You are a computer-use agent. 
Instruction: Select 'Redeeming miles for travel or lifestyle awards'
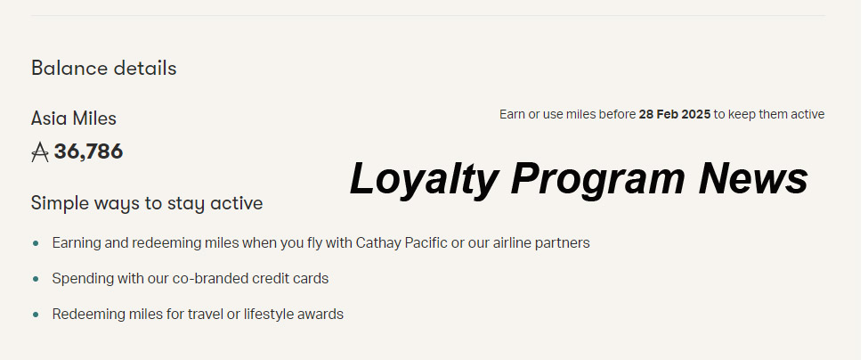(x=198, y=315)
